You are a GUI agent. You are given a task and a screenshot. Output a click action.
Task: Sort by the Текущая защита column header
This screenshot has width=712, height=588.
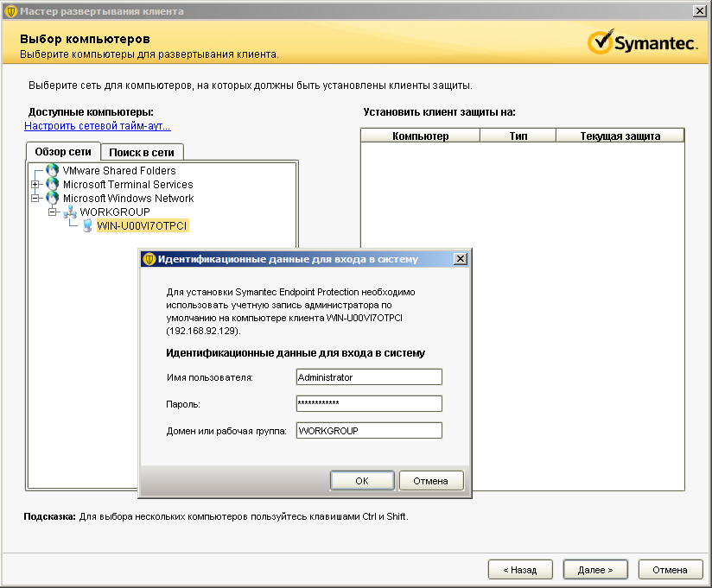[x=620, y=136]
